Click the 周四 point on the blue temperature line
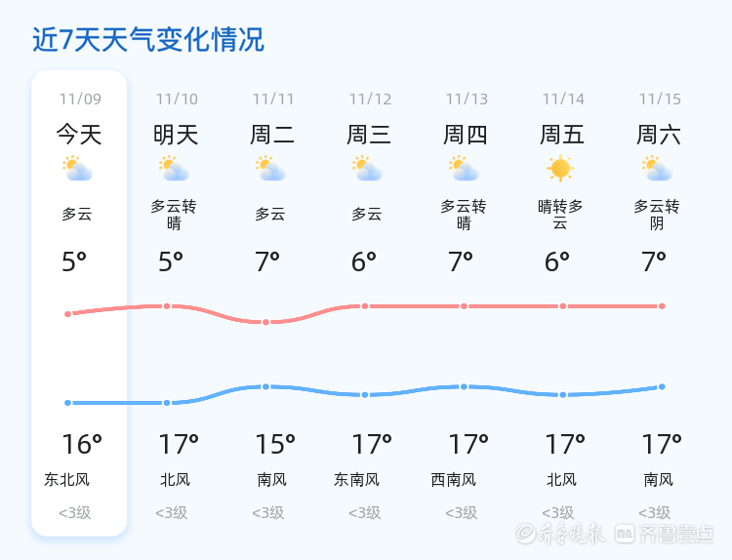732x560 pixels. point(464,386)
